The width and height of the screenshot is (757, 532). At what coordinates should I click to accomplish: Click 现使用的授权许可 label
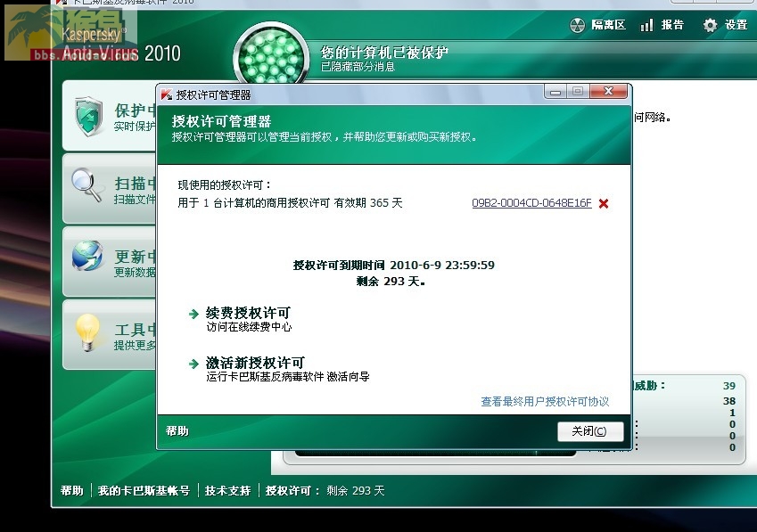click(225, 184)
